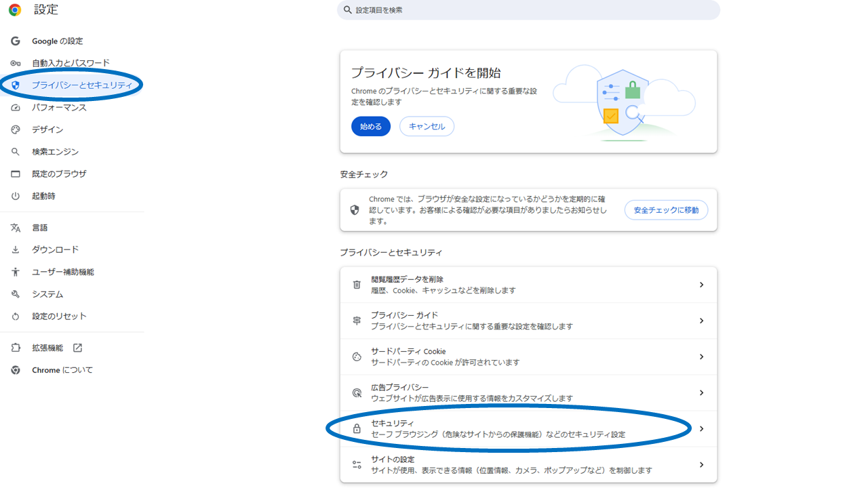Screen dimensions: 868x488
Task: Open システム settings
Action: pos(43,293)
